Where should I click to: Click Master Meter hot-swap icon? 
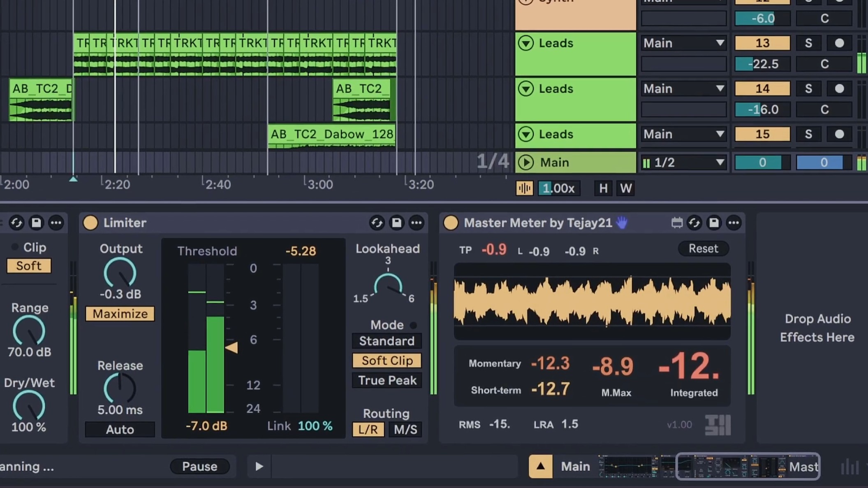pos(694,223)
